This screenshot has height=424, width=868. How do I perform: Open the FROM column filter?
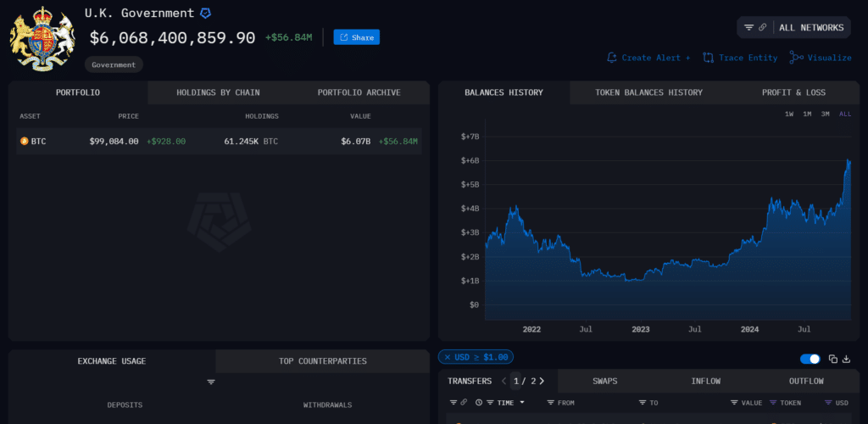pos(551,402)
